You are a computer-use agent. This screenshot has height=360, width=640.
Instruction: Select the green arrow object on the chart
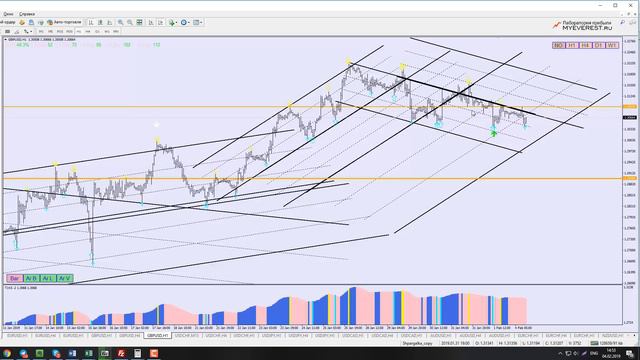point(493,133)
